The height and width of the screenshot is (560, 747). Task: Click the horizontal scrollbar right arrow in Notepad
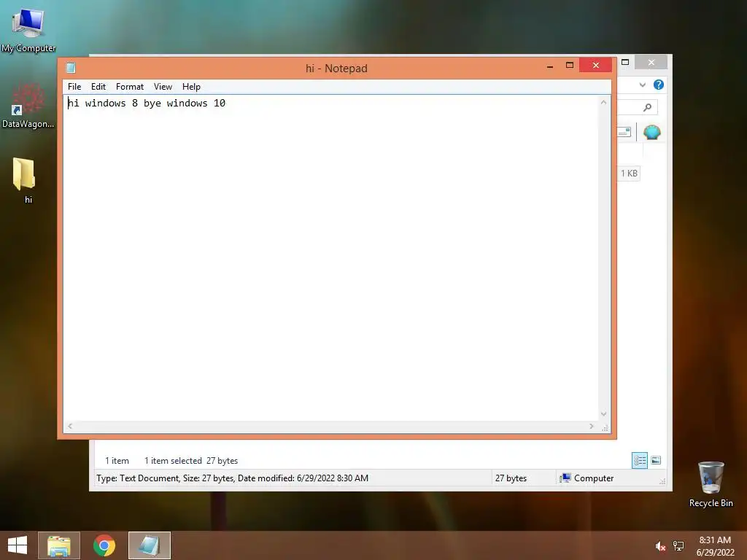[592, 426]
